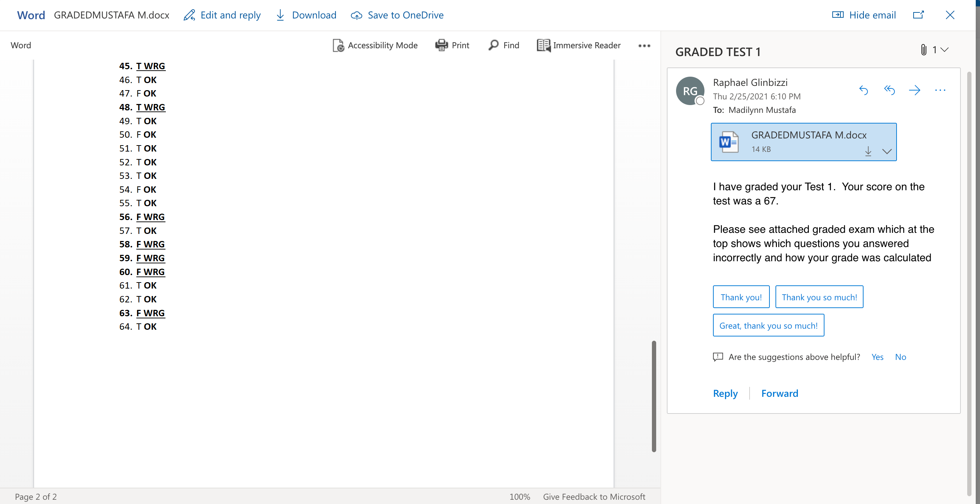This screenshot has width=980, height=504.
Task: Answer Yes to suggestions helpful
Action: pyautogui.click(x=877, y=357)
